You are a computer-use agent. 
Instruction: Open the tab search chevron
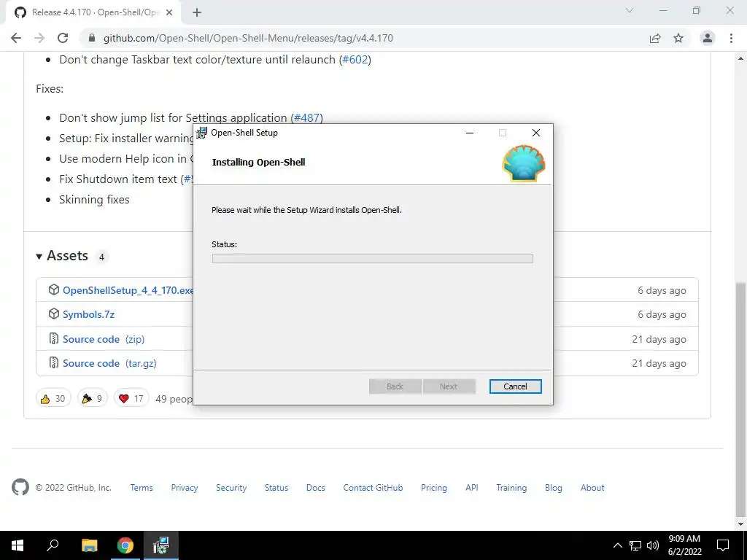click(x=630, y=10)
